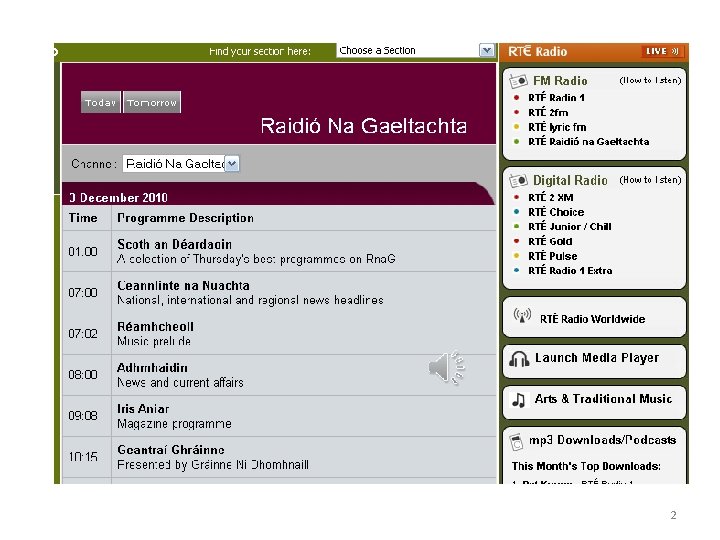The image size is (720, 540).
Task: Click the Digital Radio radio-set icon
Action: click(518, 180)
